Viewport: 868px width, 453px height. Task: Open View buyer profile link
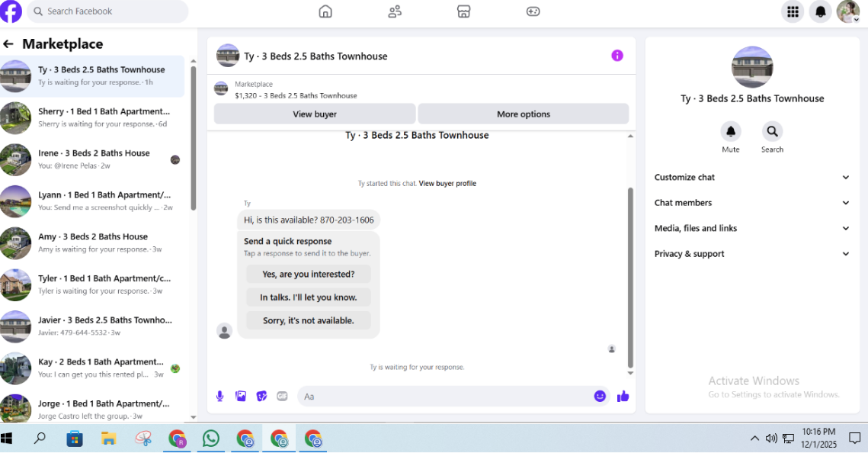tap(447, 183)
